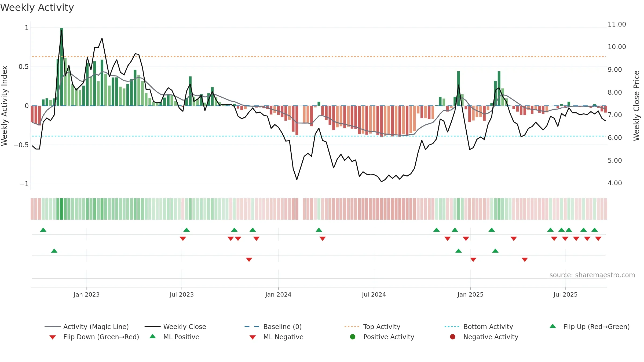Screen dimensions: 644x362
Task: Click the last Flip Down triangle on the right
Action: (x=598, y=239)
